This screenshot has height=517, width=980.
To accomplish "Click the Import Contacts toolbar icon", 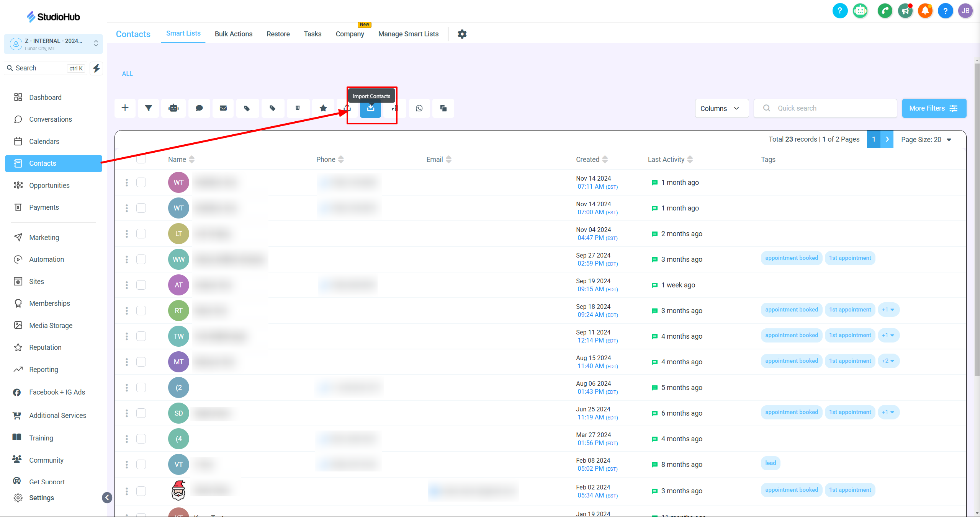I will 370,108.
